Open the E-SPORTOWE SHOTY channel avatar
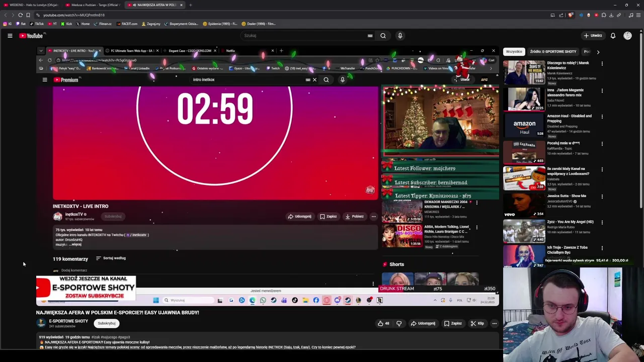644x362 pixels. click(x=41, y=323)
